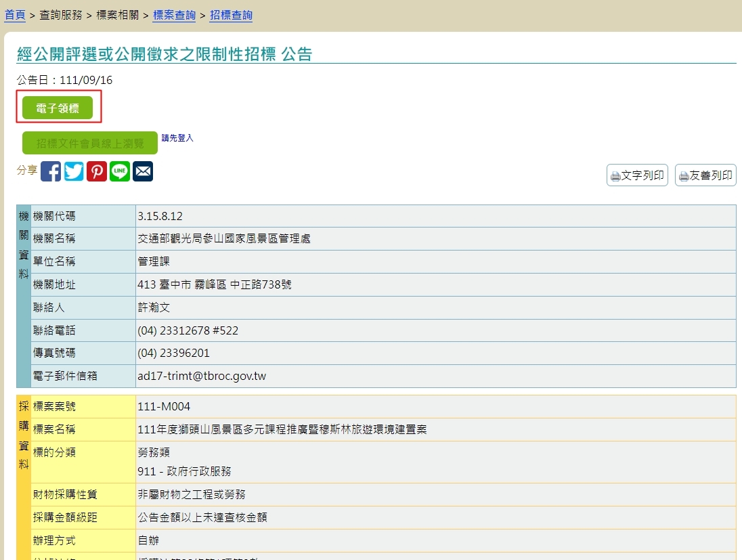
Task: Navigate to 招標查詢 breadcrumb link
Action: click(231, 15)
